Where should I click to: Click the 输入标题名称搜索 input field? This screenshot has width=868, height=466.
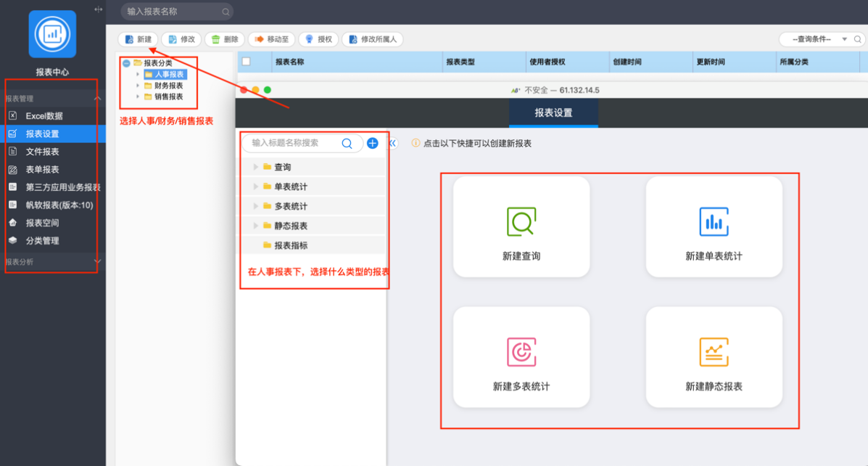(x=294, y=144)
